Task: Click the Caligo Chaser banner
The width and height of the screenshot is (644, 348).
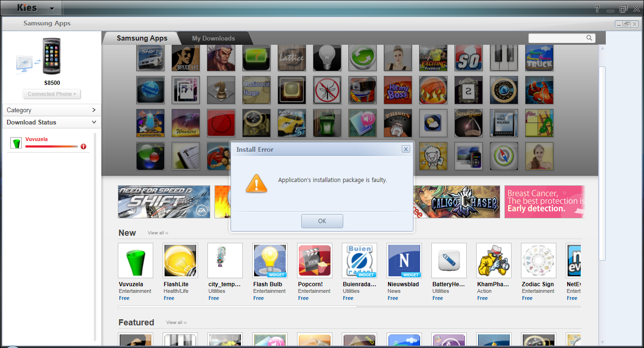Action: pyautogui.click(x=456, y=202)
